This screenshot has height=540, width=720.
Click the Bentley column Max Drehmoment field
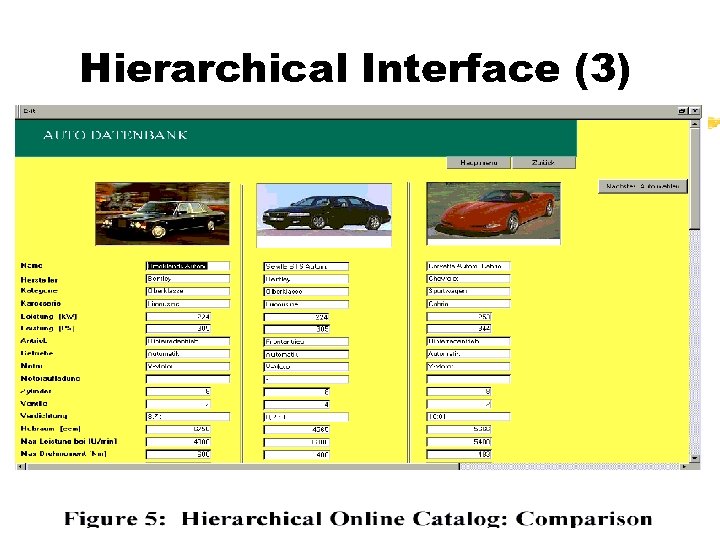click(178, 454)
